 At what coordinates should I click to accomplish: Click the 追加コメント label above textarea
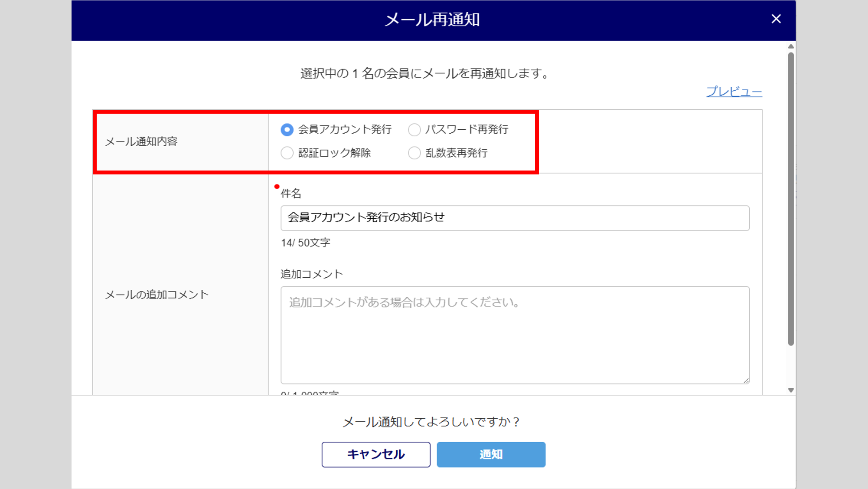pos(311,274)
